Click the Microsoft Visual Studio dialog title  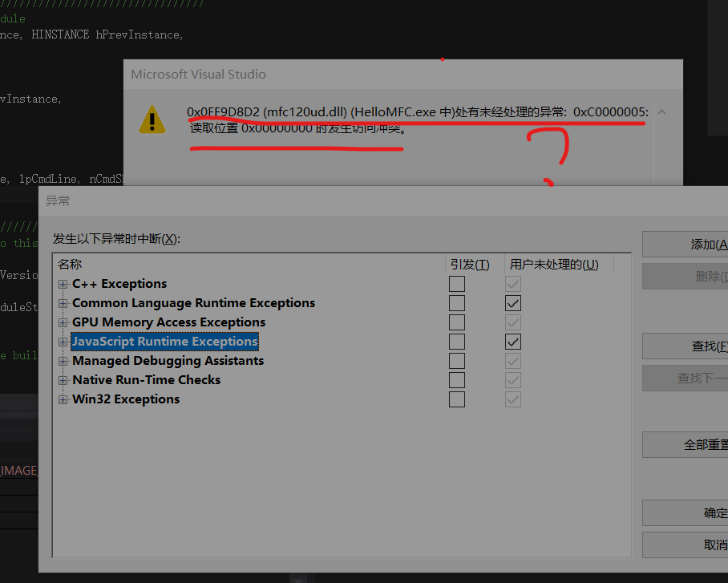coord(198,75)
